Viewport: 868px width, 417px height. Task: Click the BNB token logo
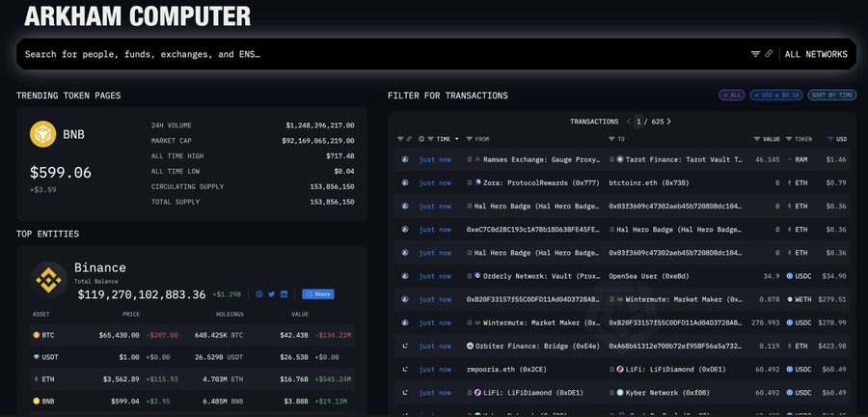coord(42,134)
